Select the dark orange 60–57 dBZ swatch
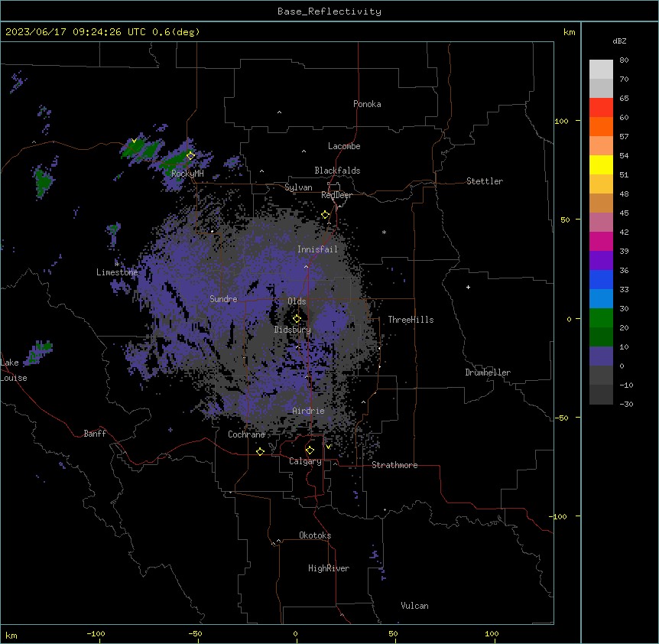 601,126
